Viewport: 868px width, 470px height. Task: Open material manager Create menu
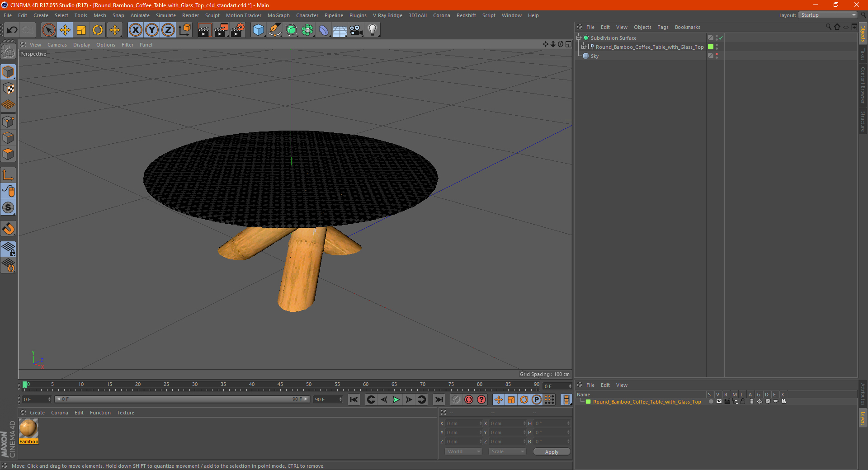(37, 413)
